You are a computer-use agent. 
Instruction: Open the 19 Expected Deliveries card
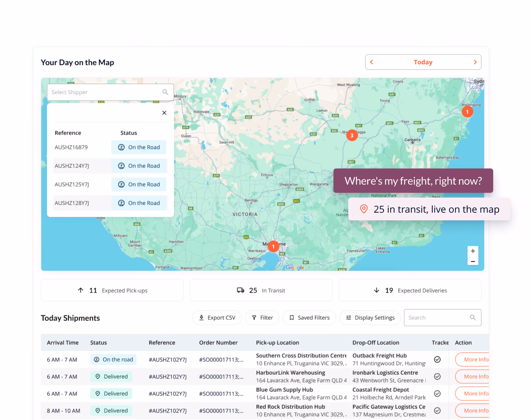410,290
